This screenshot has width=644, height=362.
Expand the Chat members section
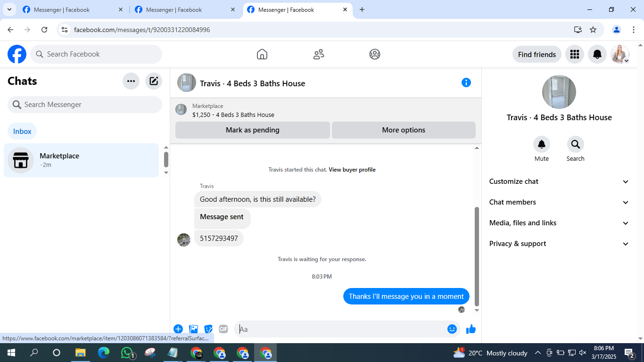pos(559,202)
